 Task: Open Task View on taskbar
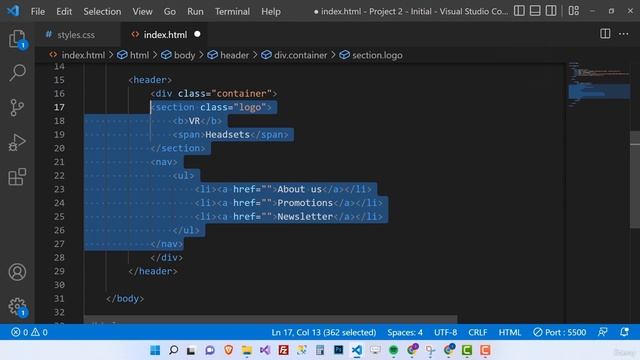191,350
